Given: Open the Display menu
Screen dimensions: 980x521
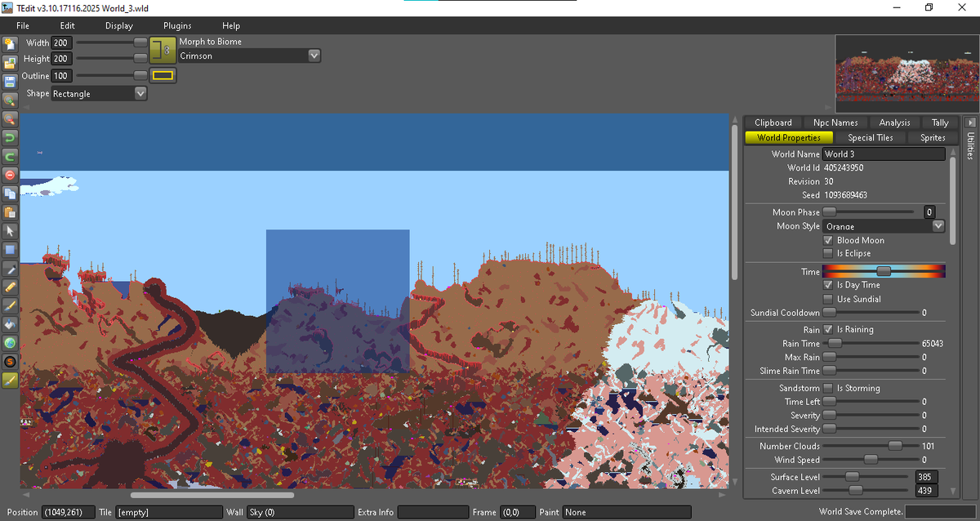Looking at the screenshot, I should click(119, 26).
